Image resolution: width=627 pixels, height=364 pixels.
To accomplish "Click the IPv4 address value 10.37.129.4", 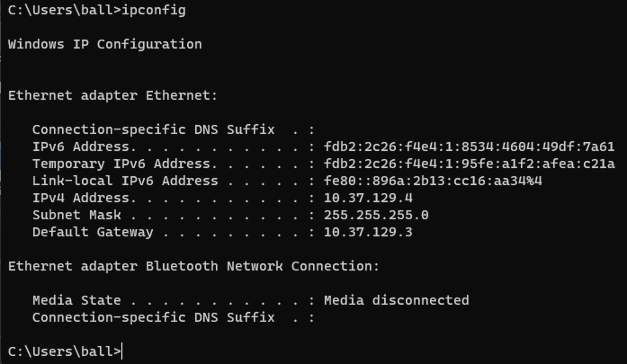I will (368, 198).
